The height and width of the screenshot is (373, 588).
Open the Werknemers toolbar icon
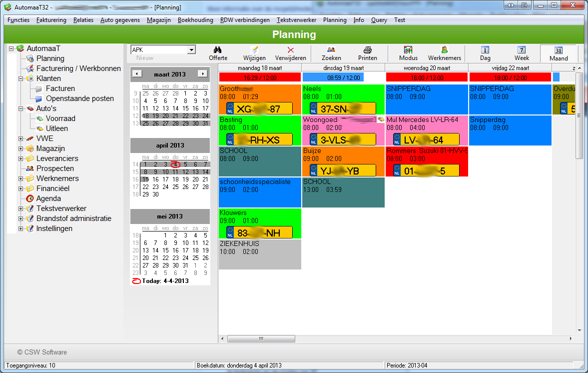[x=444, y=50]
